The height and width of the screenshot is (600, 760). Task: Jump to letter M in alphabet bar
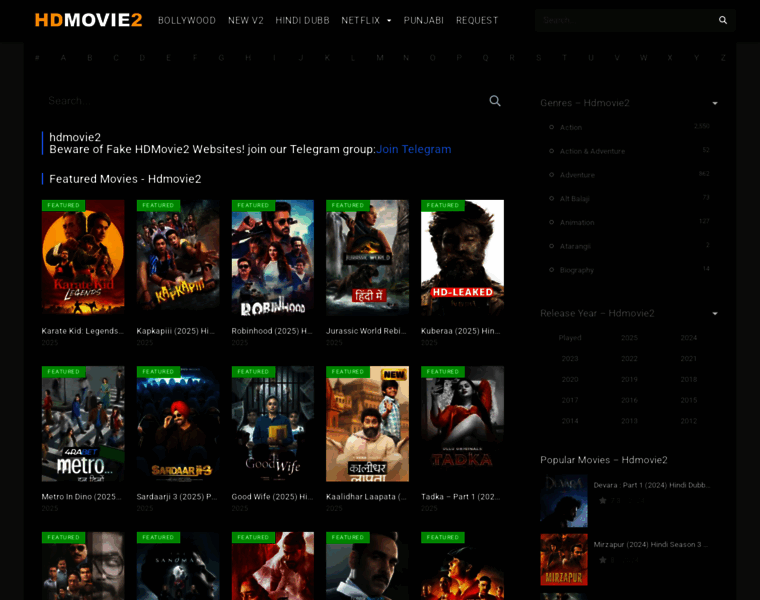(x=380, y=58)
